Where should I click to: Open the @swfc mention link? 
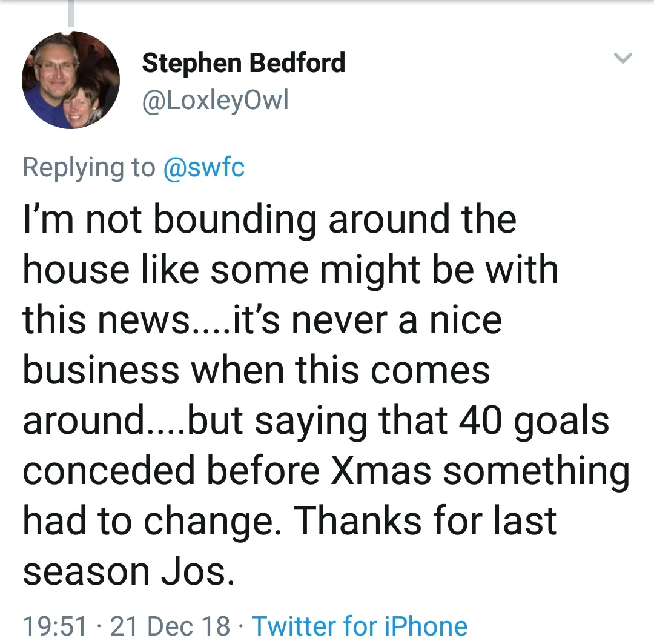[204, 167]
